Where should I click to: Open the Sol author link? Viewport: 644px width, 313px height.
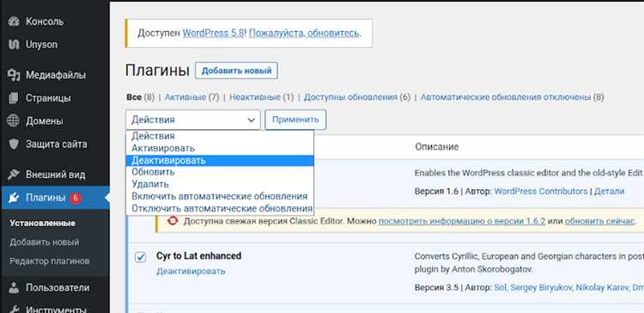pyautogui.click(x=501, y=287)
